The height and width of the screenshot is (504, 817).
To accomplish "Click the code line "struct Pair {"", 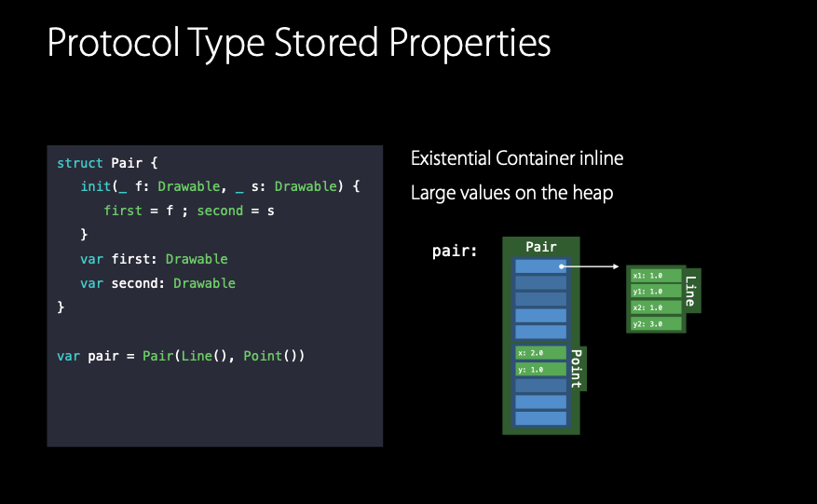I will [x=107, y=163].
